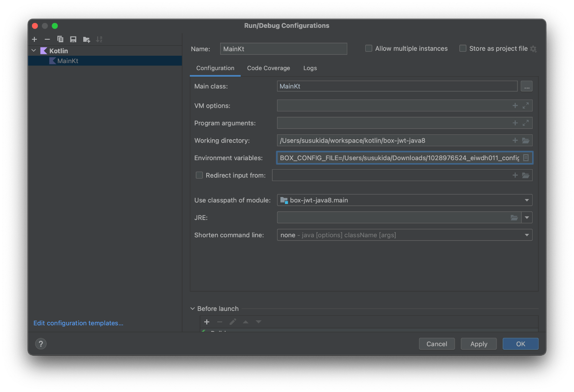This screenshot has height=392, width=574.
Task: Toggle the Redirect input from checkbox
Action: [x=199, y=175]
